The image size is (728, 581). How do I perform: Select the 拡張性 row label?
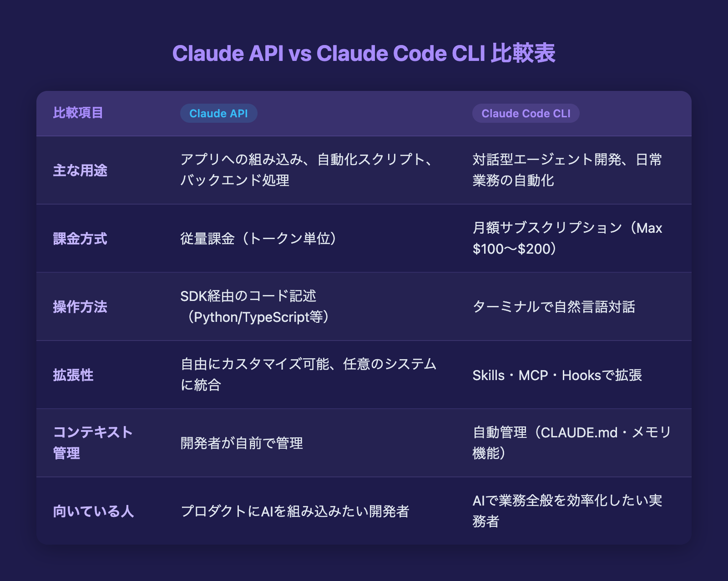click(74, 376)
